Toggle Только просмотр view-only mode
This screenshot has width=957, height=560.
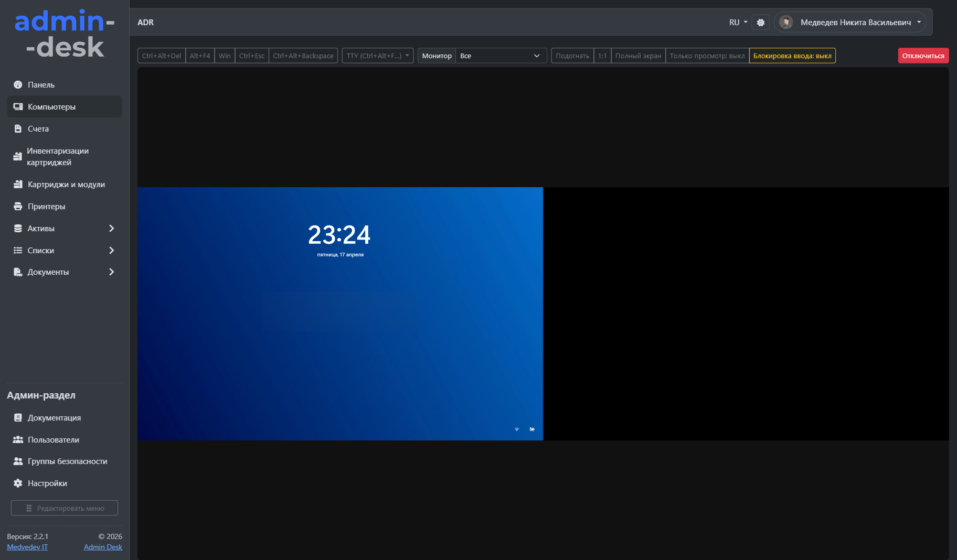click(x=707, y=56)
